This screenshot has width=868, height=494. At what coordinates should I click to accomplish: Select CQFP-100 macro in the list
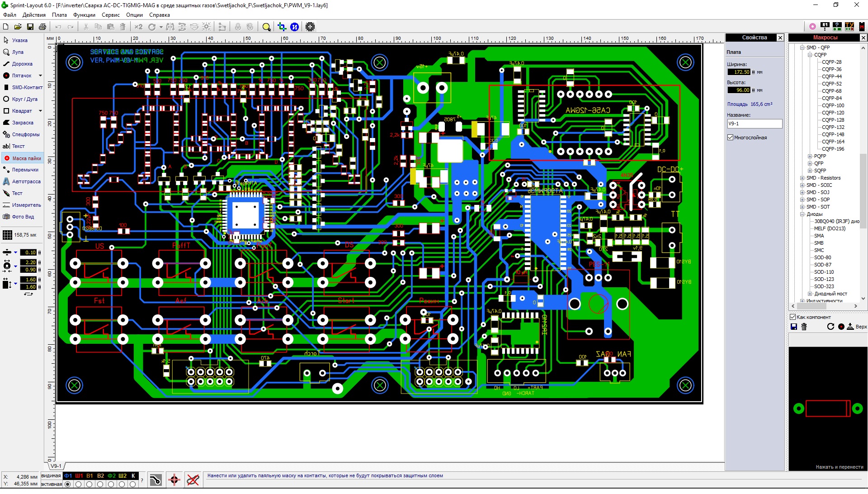tap(833, 105)
